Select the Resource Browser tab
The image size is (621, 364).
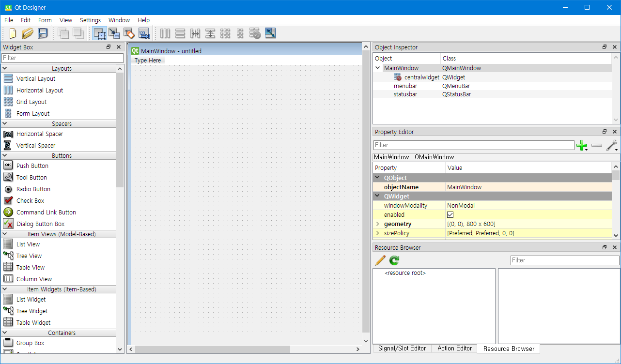509,349
